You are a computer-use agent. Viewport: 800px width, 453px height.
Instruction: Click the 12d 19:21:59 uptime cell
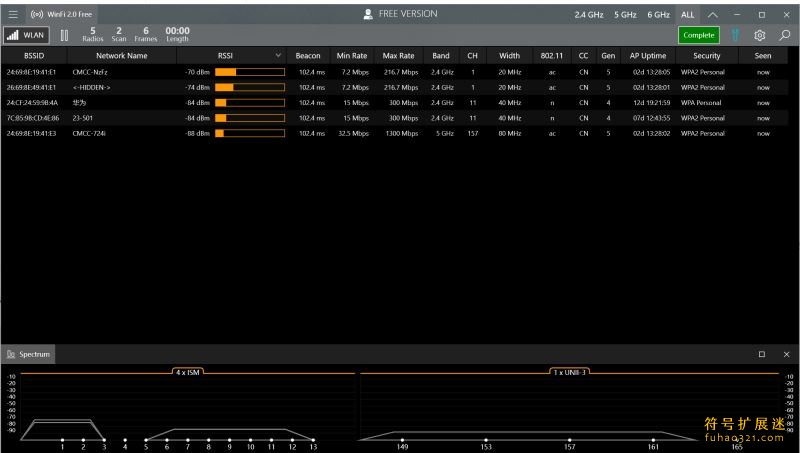pyautogui.click(x=652, y=103)
